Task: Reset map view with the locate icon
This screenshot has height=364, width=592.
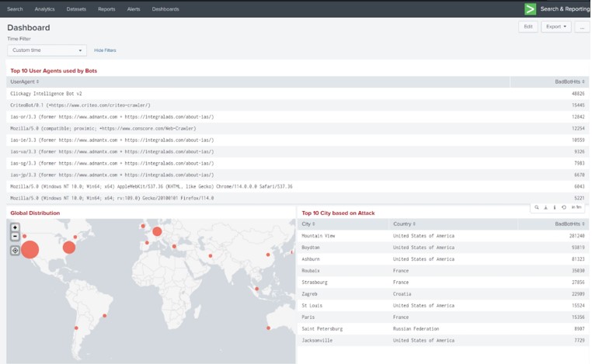Action: coord(15,251)
